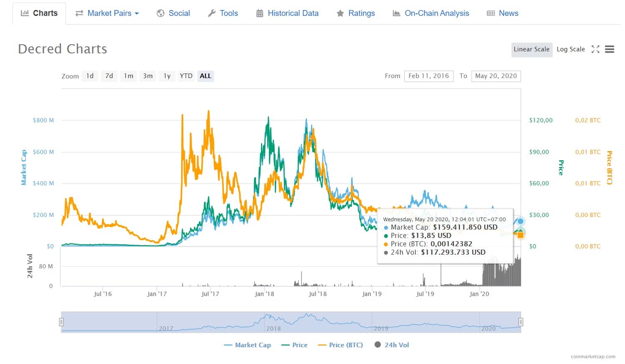This screenshot has height=364, width=625.
Task: Click the exchange arrows icon beside Market Pairs
Action: [79, 13]
